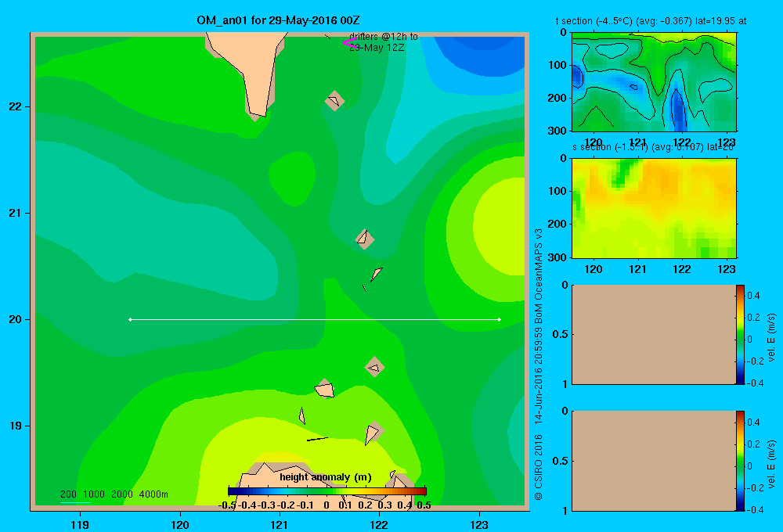Click the lower empty velocity panel
The height and width of the screenshot is (532, 783).
(653, 461)
